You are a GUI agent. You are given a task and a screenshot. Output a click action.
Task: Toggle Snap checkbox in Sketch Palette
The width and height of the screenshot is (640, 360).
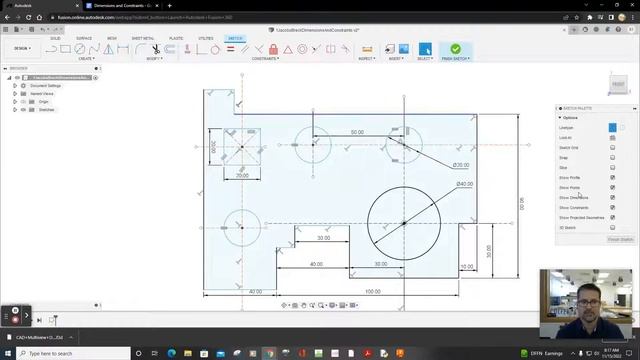[612, 158]
